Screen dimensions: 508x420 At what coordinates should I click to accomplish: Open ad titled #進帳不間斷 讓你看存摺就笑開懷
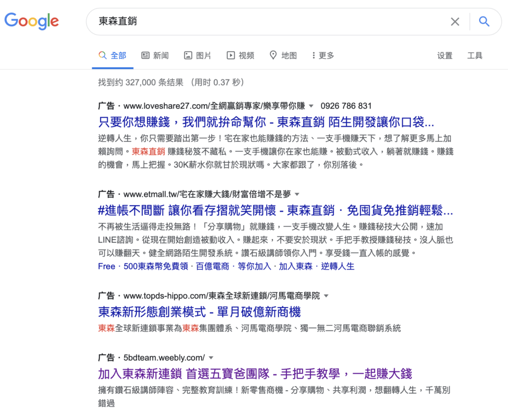click(x=275, y=210)
